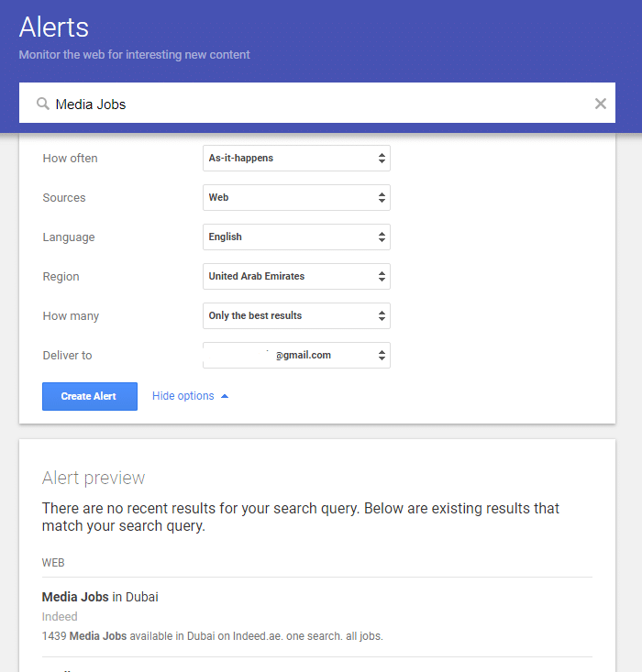Click the Monitor the web subtitle text
The image size is (642, 672).
134,54
